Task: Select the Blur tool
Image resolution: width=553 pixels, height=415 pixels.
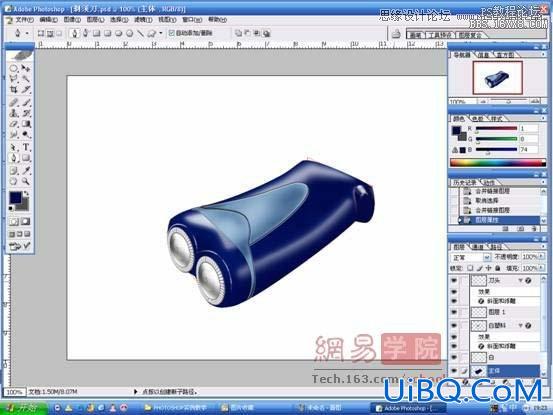Action: click(14, 134)
